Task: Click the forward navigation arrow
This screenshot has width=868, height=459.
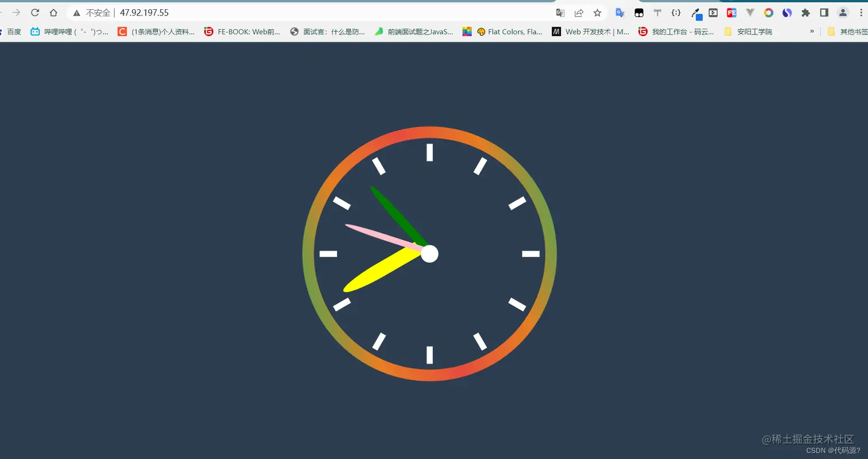Action: tap(17, 13)
